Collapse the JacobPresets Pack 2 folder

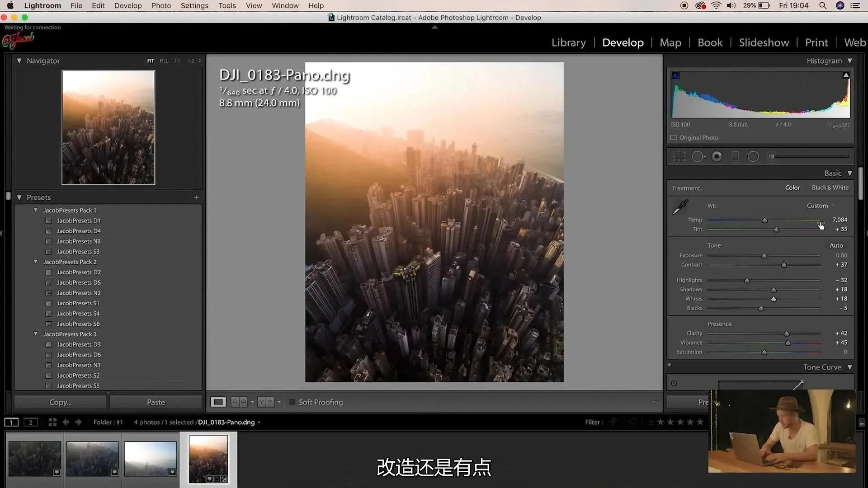(36, 262)
